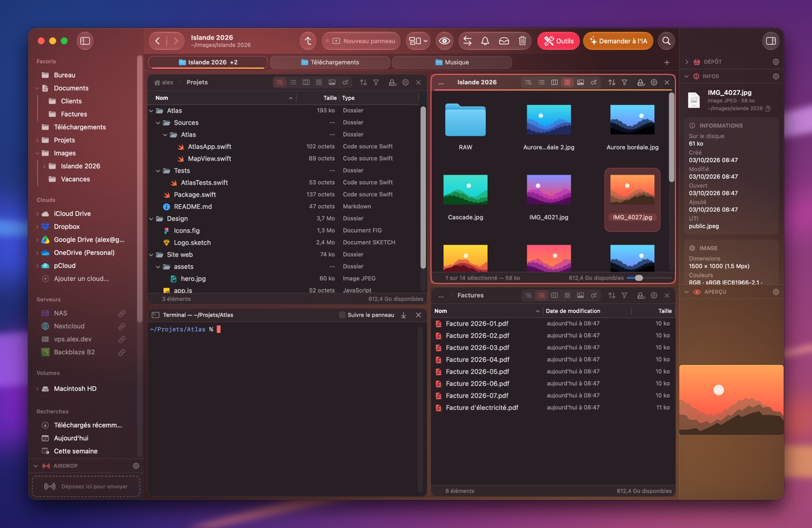
Task: Toggle the left sidebar icon
Action: click(85, 41)
